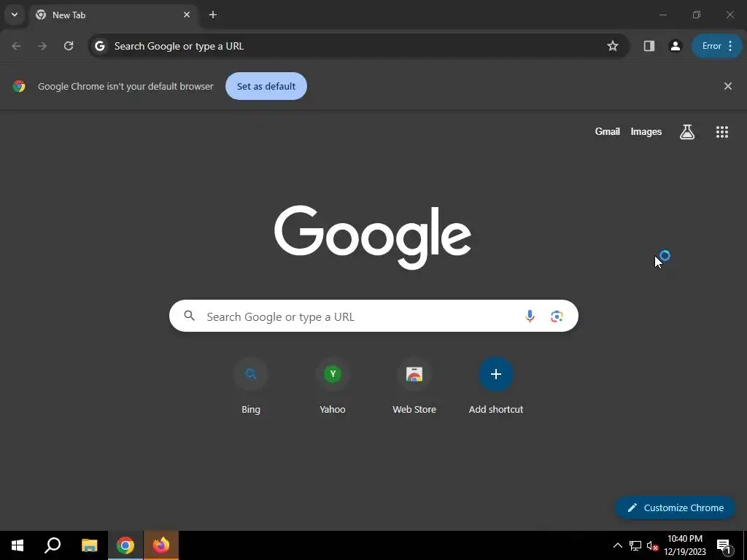
Task: Select the New Tab tab
Action: coord(113,15)
